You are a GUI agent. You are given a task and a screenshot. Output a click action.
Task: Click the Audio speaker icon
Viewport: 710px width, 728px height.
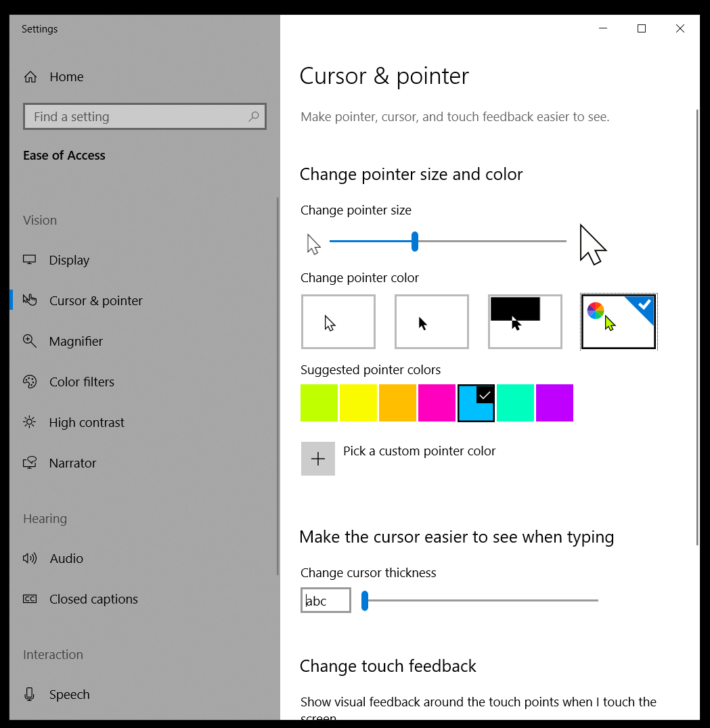coord(30,559)
